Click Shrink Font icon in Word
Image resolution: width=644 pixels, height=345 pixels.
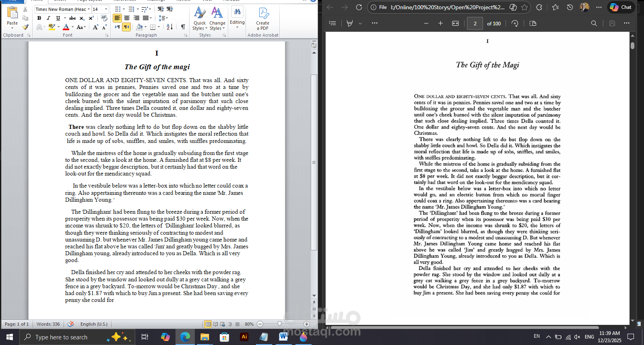click(104, 27)
